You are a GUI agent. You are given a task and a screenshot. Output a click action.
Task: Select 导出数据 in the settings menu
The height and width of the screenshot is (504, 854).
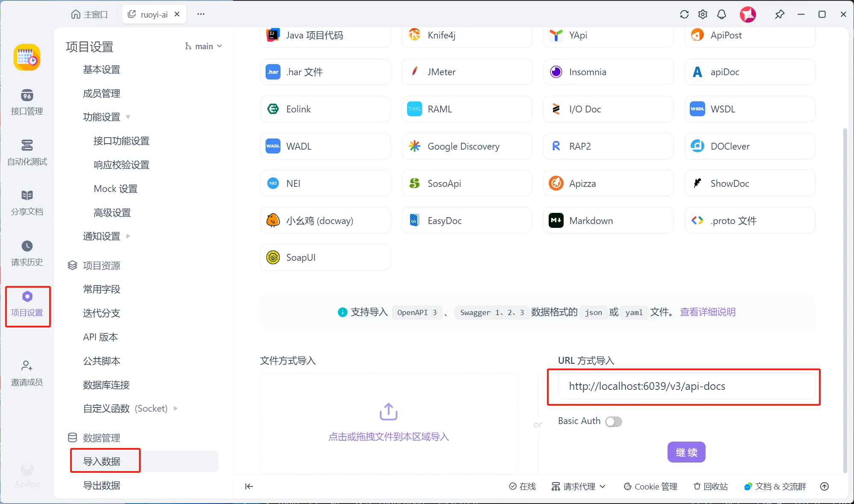pos(102,485)
